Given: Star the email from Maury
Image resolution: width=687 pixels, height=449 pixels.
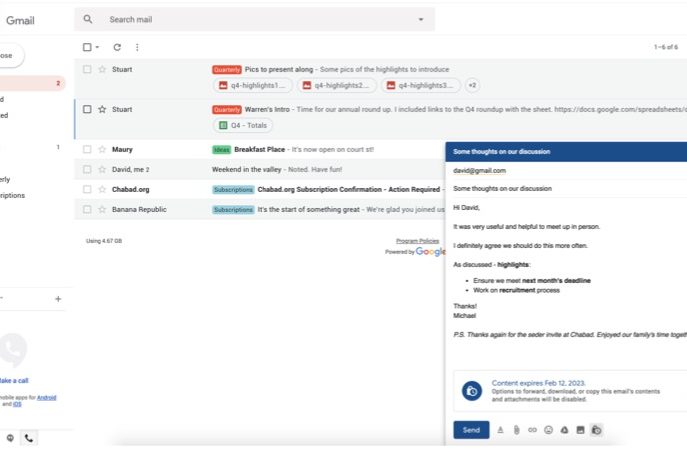Looking at the screenshot, I should [x=102, y=149].
